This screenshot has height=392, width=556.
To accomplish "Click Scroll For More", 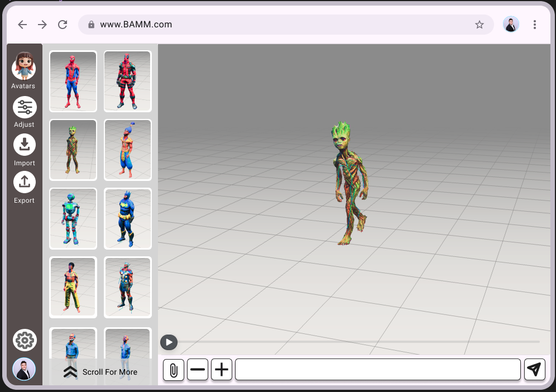I will pos(100,372).
